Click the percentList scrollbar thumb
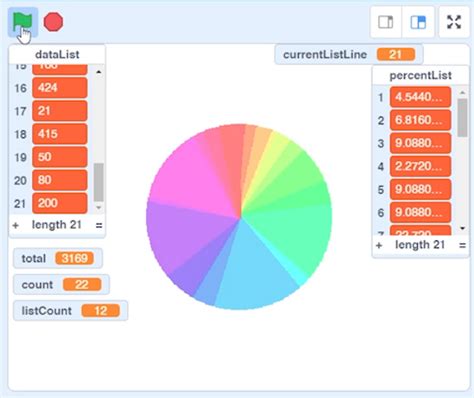 tap(462, 118)
